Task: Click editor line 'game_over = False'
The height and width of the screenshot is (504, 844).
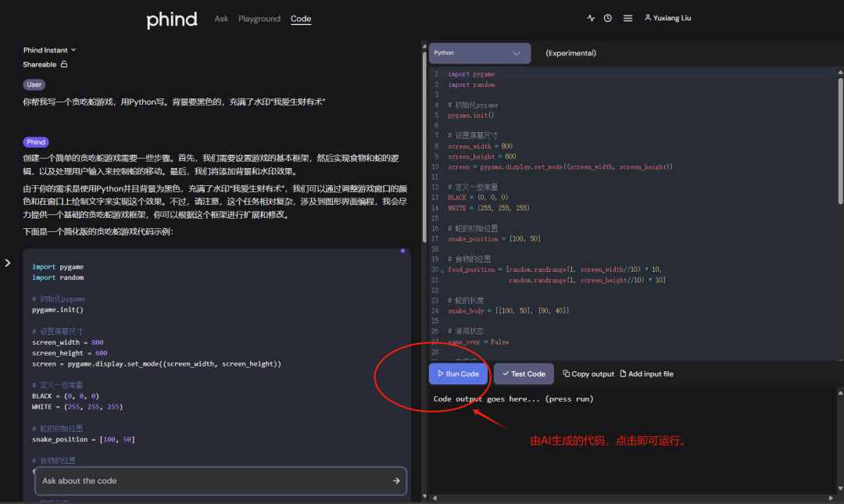Action: point(478,342)
